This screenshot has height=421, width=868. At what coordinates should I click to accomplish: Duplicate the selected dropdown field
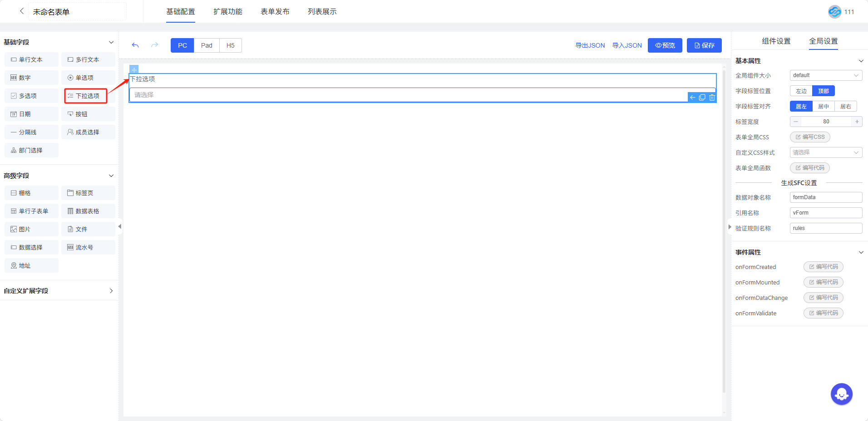(x=702, y=98)
